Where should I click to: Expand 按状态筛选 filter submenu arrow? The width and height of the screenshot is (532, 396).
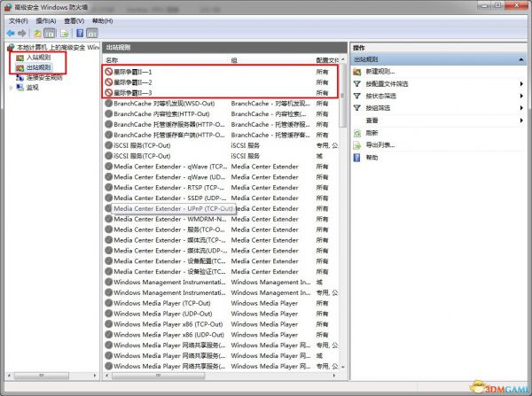(x=521, y=96)
